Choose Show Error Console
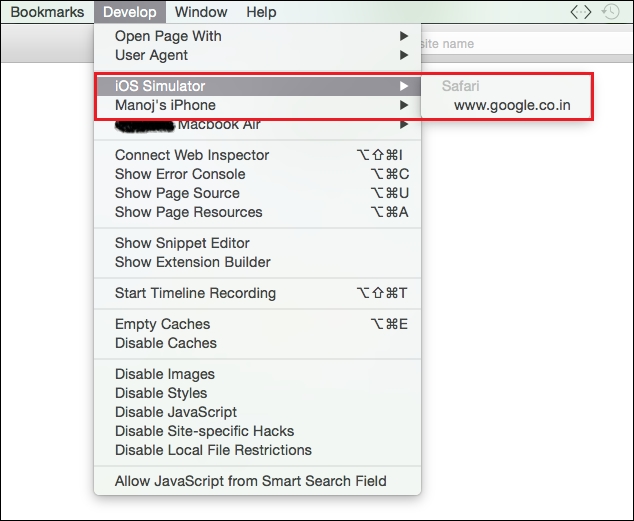This screenshot has height=521, width=634. point(257,174)
